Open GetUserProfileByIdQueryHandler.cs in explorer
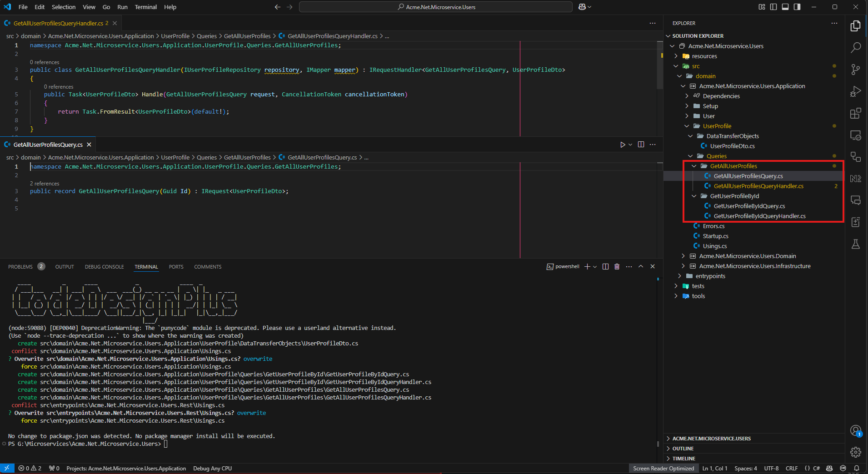 (759, 216)
